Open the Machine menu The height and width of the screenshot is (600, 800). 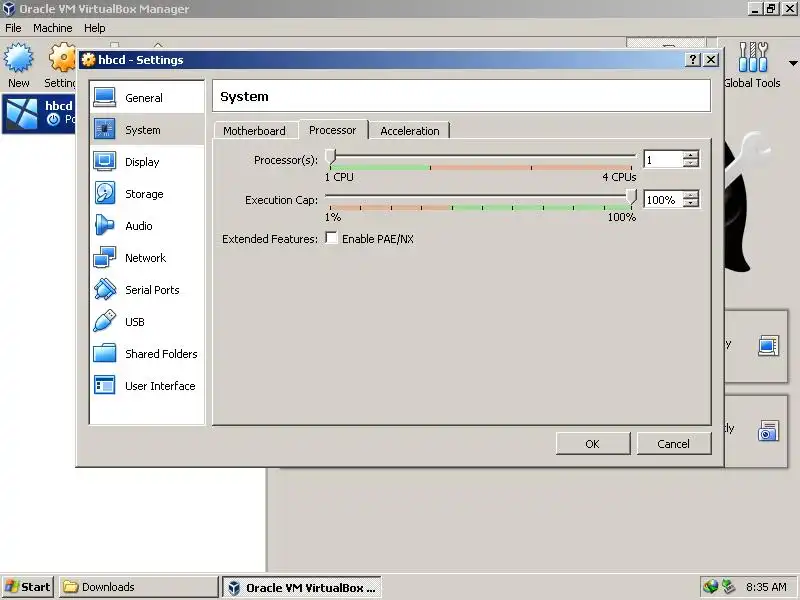(53, 28)
